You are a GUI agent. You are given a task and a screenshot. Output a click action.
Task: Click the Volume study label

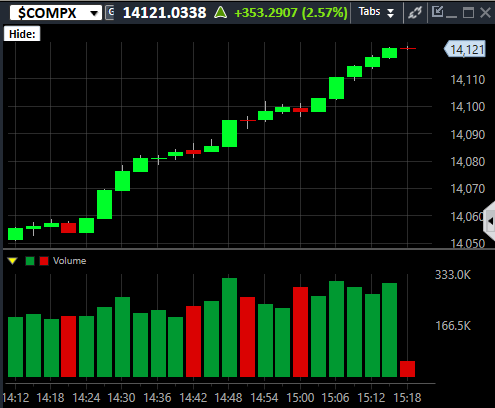[x=69, y=261]
